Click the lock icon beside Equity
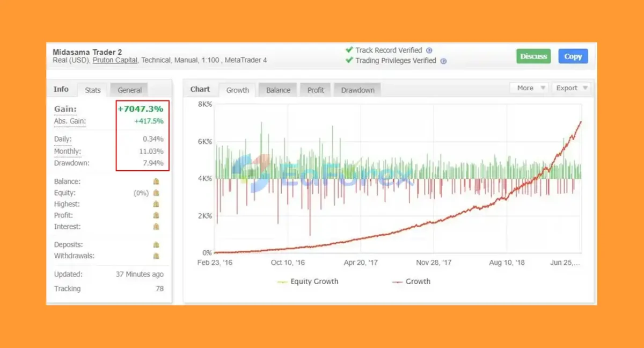This screenshot has width=644, height=348. [156, 193]
